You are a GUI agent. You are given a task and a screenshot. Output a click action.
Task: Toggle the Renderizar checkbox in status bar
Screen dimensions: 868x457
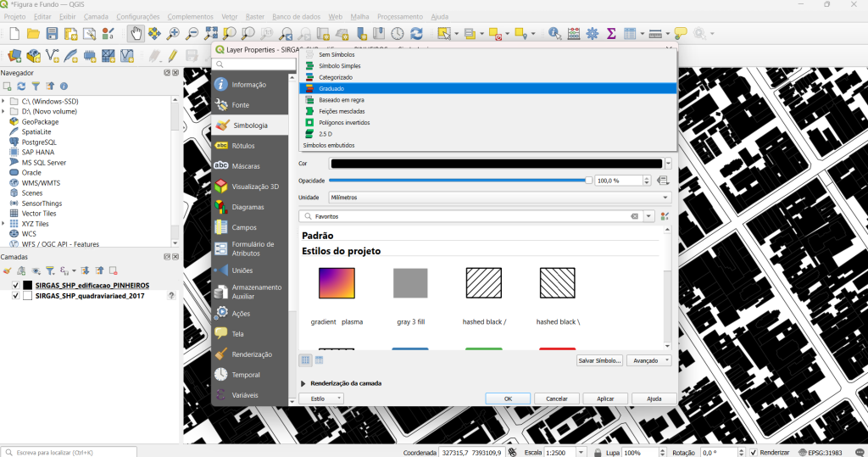(754, 453)
